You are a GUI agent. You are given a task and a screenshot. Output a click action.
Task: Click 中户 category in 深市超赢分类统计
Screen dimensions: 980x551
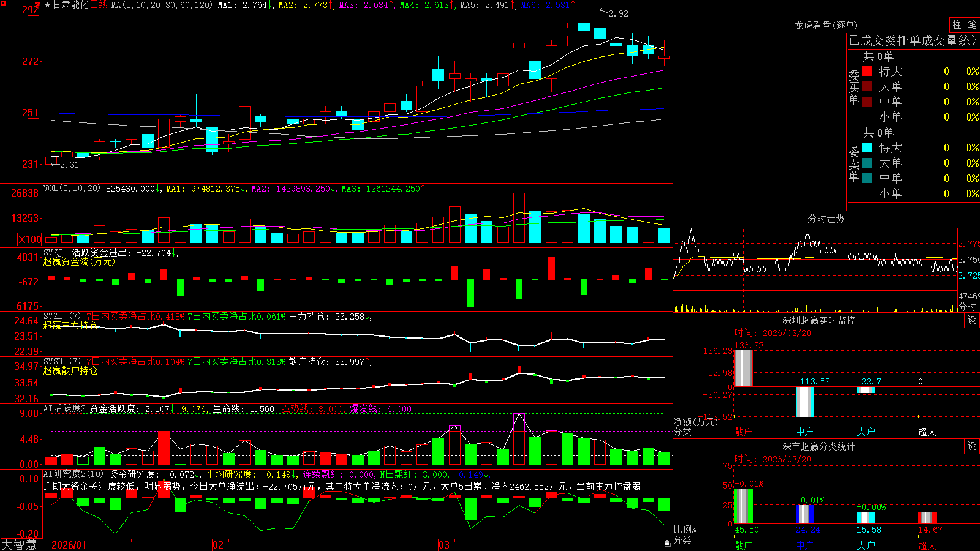click(x=805, y=545)
